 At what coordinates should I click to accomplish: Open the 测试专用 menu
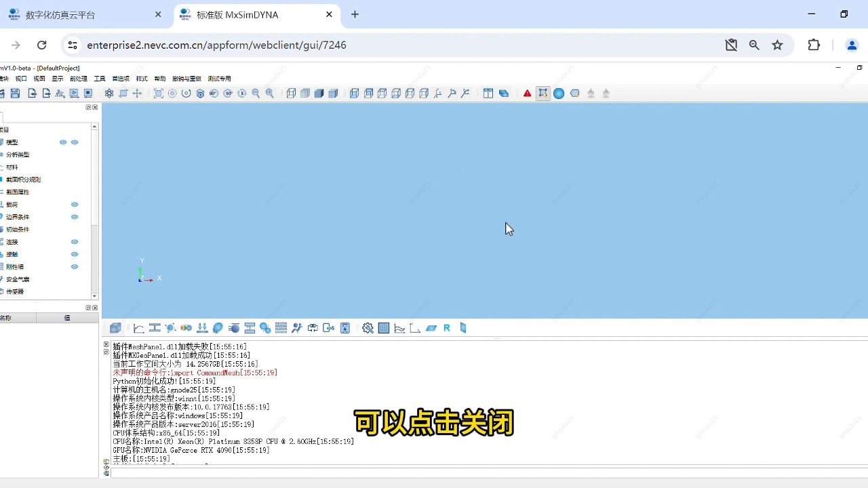(220, 79)
